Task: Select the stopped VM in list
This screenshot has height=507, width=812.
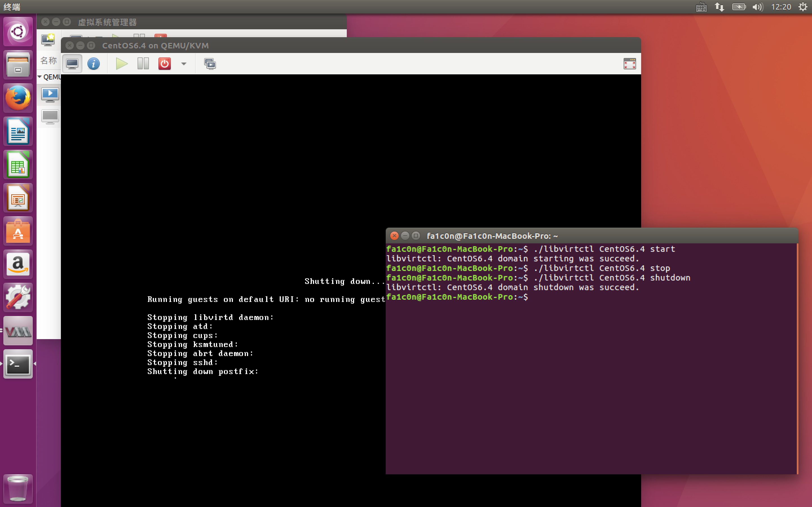Action: [50, 116]
